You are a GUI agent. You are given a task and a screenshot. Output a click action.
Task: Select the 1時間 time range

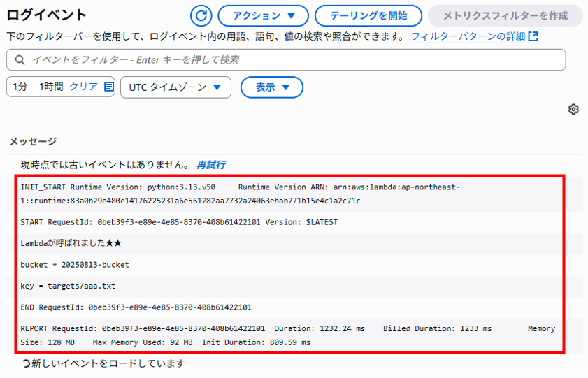pyautogui.click(x=51, y=87)
